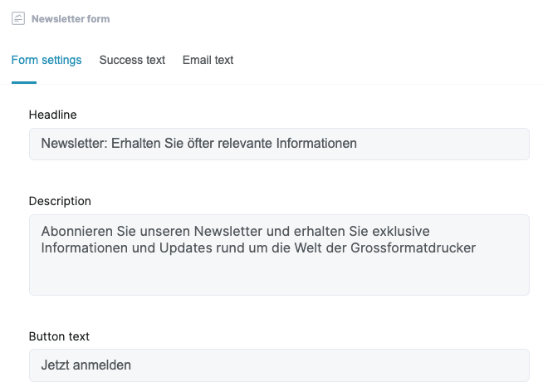Viewport: 543px width, 392px height.
Task: Focus the Description text area
Action: [279, 255]
